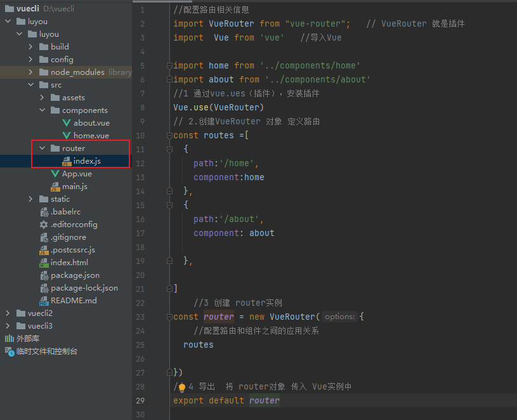Click 'routes' on line 25

(199, 345)
